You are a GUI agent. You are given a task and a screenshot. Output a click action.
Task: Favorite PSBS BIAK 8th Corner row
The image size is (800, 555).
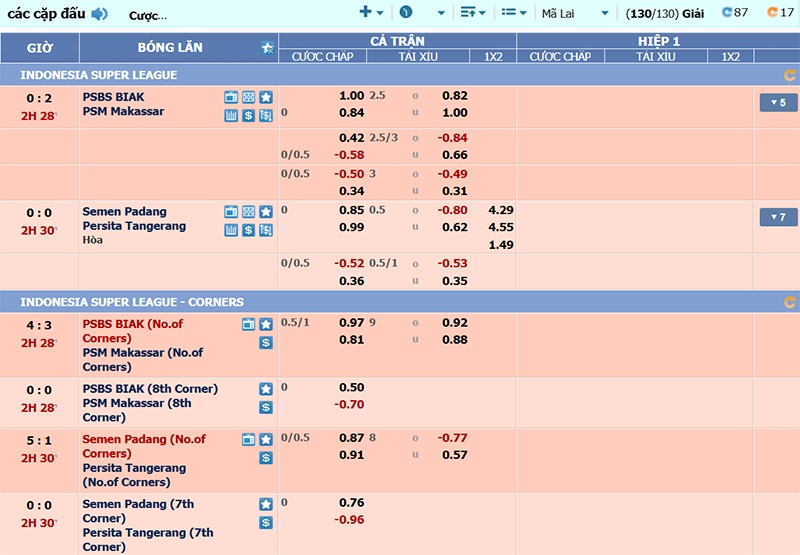coord(266,389)
